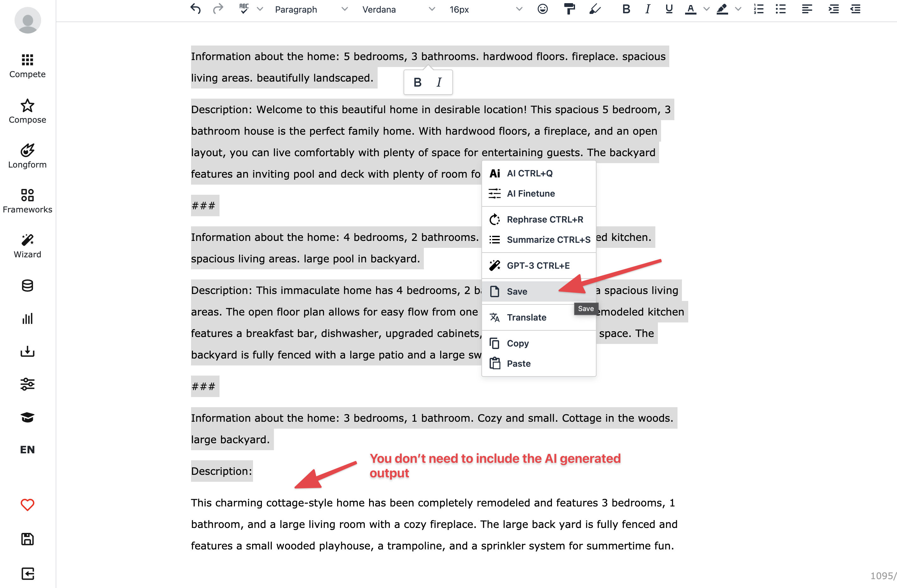Apply the highlight color marker
Image resolution: width=897 pixels, height=588 pixels.
tap(722, 9)
